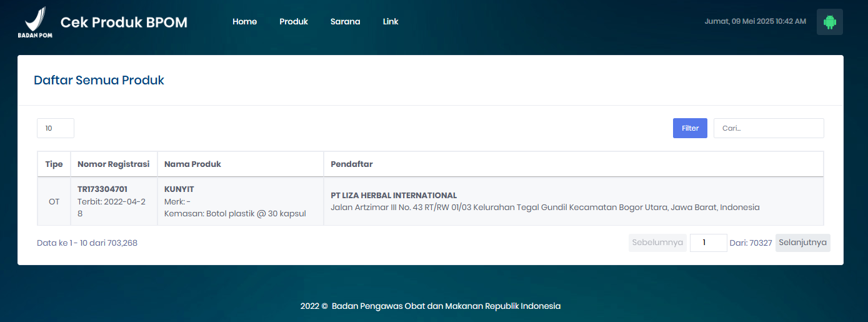Screen dimensions: 868x322
Task: Click the OT type cell
Action: click(54, 201)
